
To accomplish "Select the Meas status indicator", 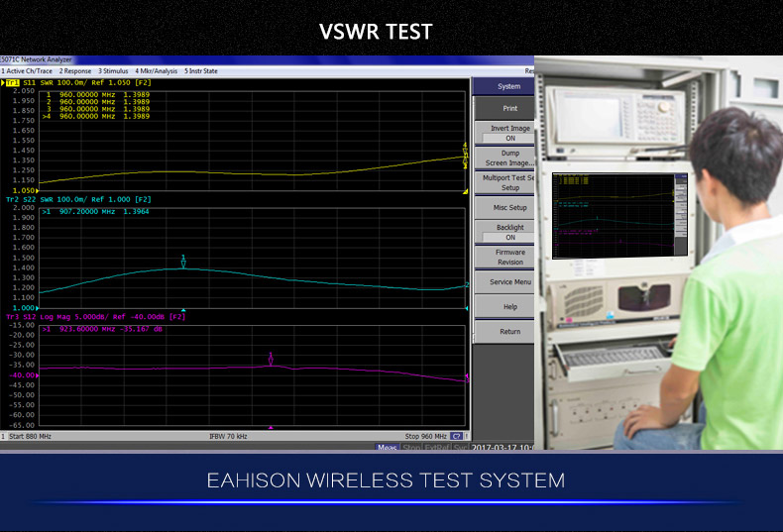I will pyautogui.click(x=387, y=448).
